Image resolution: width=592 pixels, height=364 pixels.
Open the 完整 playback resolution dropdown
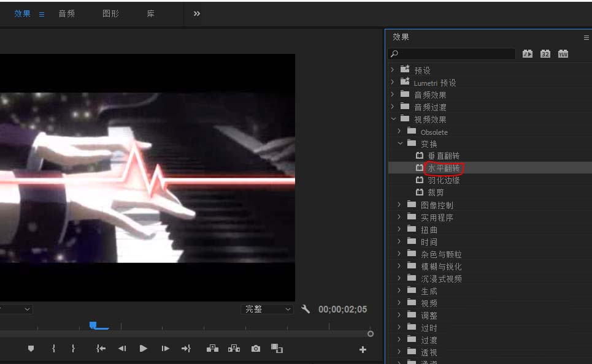coord(267,309)
